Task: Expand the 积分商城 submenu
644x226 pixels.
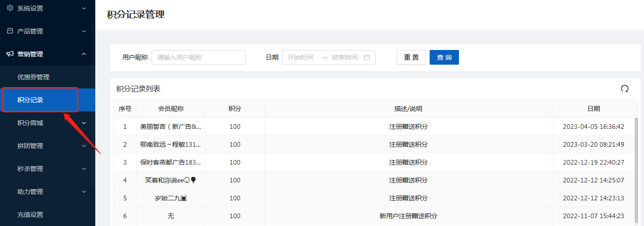Action: (x=83, y=123)
